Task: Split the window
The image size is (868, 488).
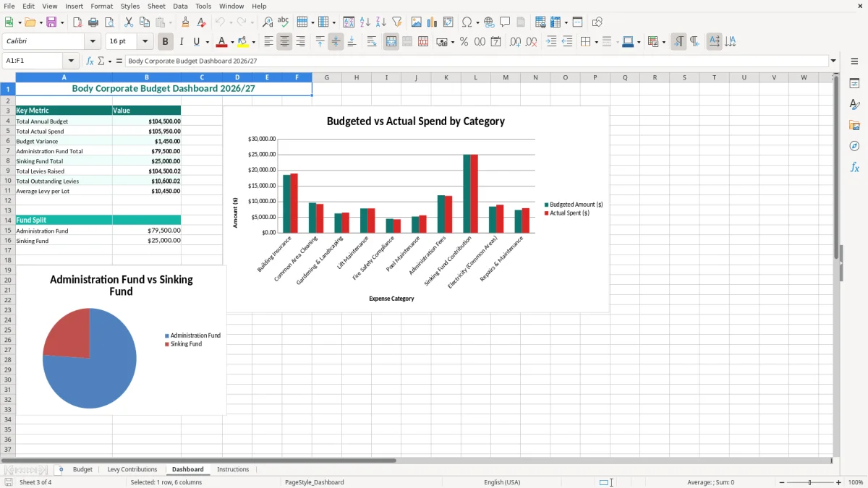Action: click(577, 22)
